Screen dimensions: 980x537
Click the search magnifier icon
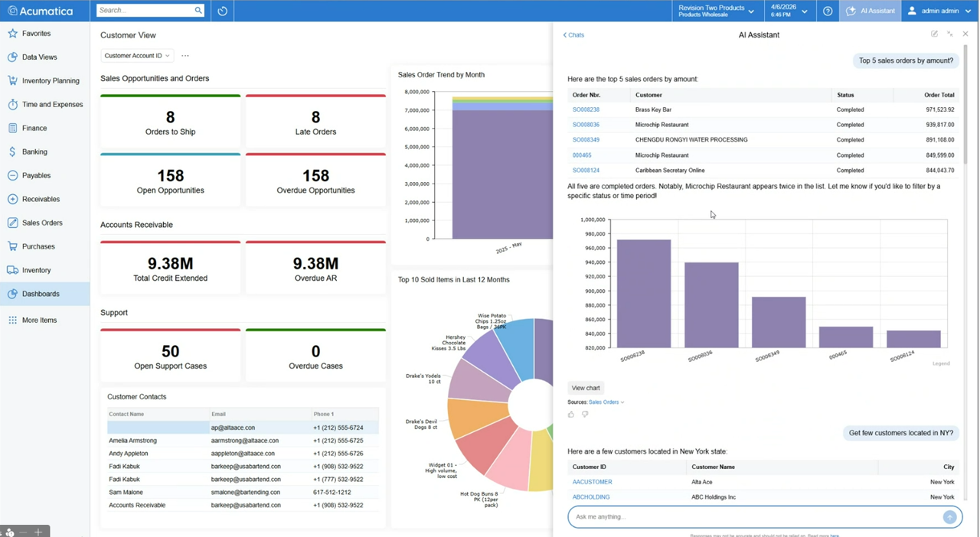coord(198,10)
